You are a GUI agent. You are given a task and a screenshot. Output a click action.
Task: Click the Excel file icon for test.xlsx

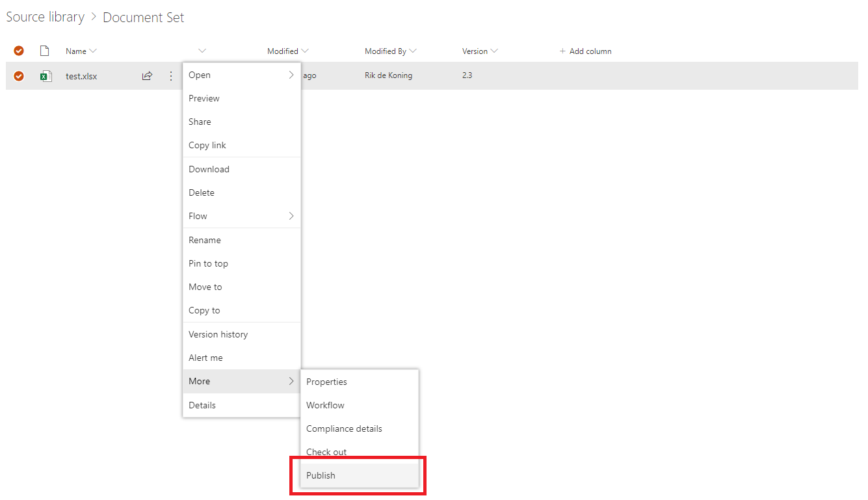click(46, 76)
